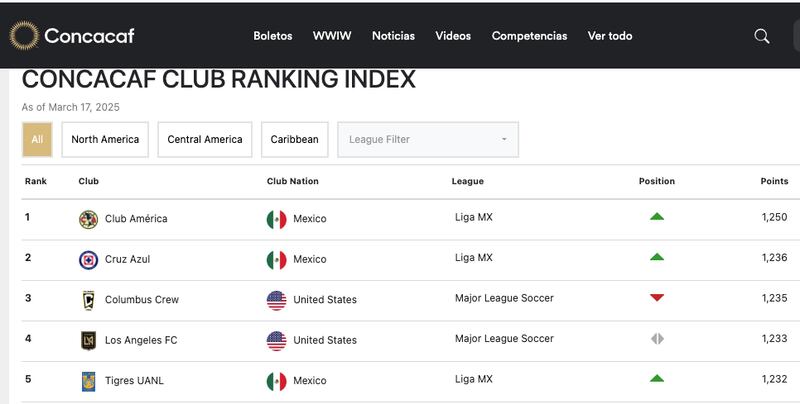Click the Concacaf logo in header

click(72, 36)
